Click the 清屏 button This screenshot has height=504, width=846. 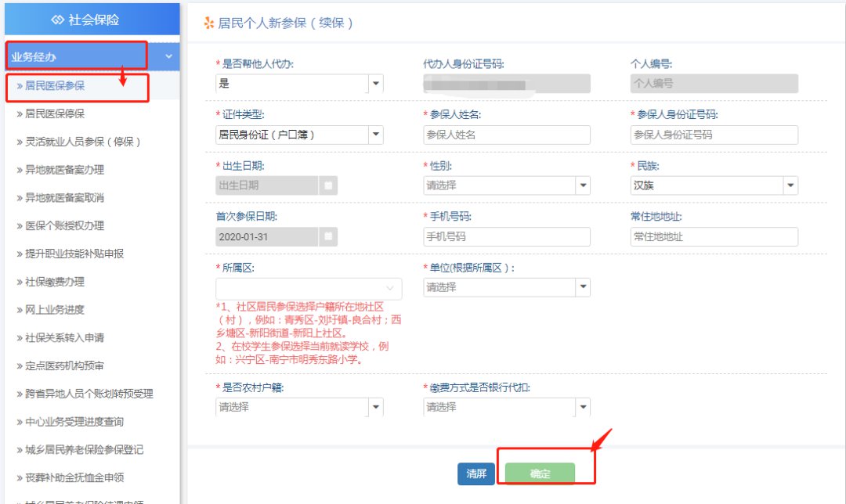tap(476, 473)
